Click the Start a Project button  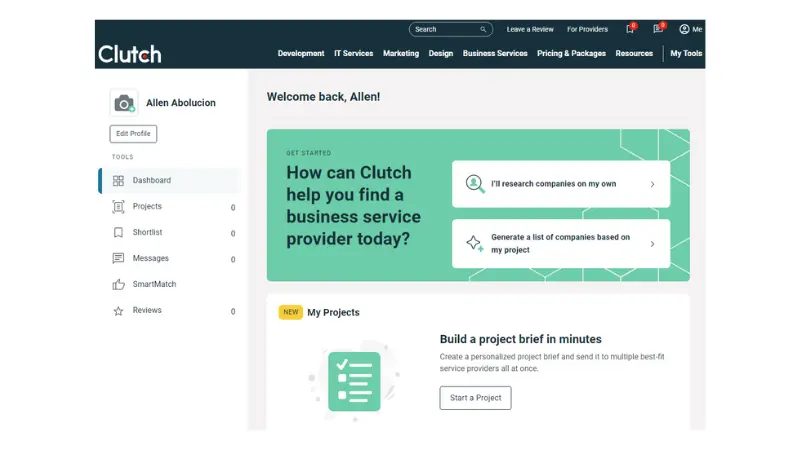point(476,397)
